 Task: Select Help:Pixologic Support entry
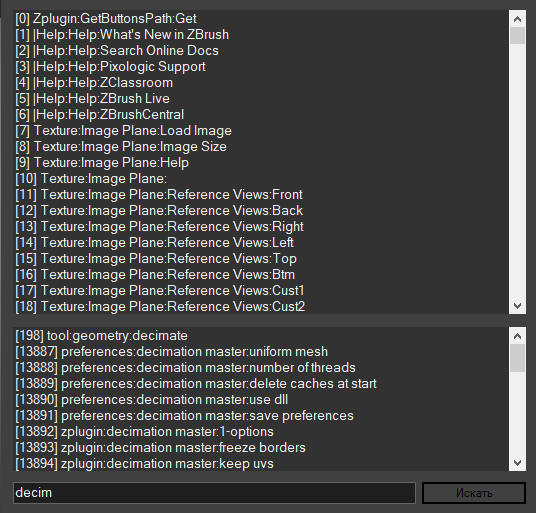pyautogui.click(x=110, y=67)
